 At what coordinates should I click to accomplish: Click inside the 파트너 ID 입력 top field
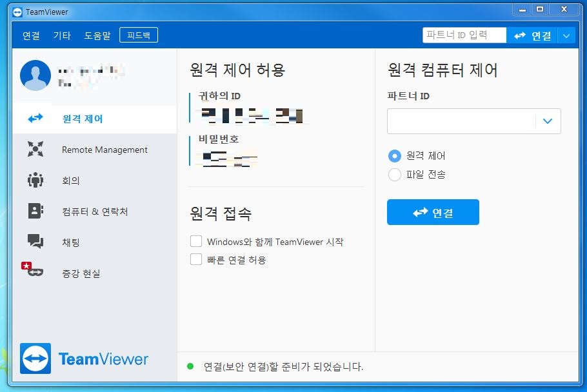(x=464, y=35)
